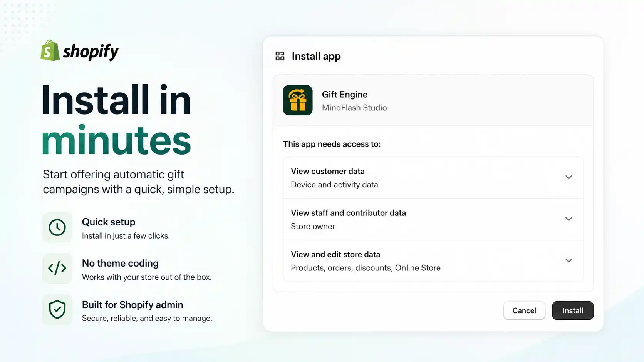644x362 pixels.
Task: Click 'Secure, reliable, and easy to manage.'
Action: (147, 318)
